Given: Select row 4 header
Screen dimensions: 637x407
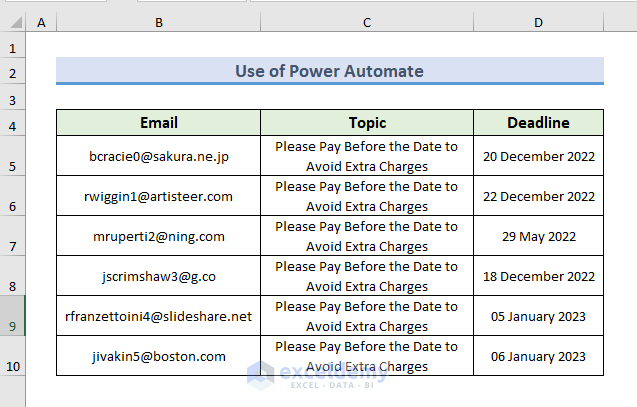Looking at the screenshot, I should tap(13, 123).
